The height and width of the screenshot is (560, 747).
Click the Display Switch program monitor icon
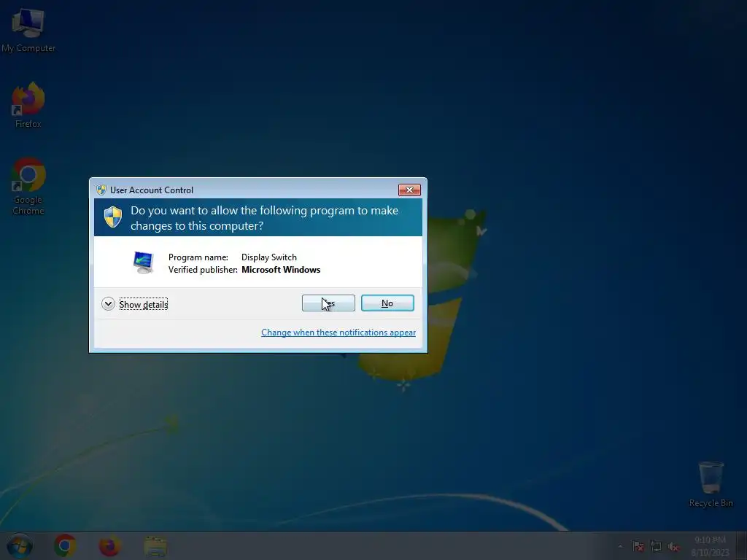pos(143,262)
